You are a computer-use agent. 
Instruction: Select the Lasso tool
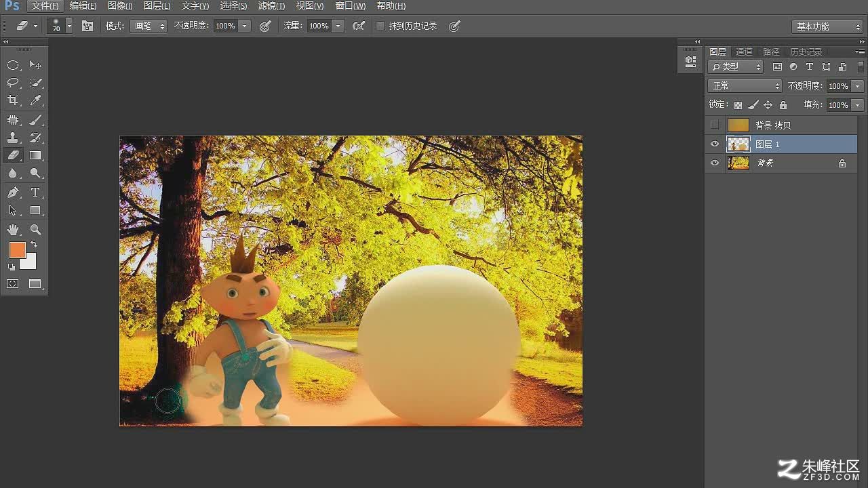pos(13,83)
